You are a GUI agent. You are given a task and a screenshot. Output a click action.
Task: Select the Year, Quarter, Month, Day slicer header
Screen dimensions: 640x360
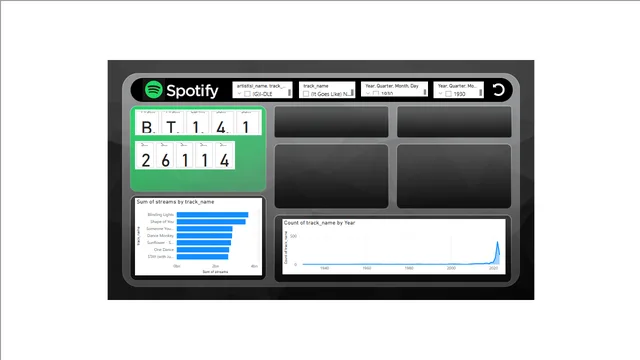pos(392,86)
